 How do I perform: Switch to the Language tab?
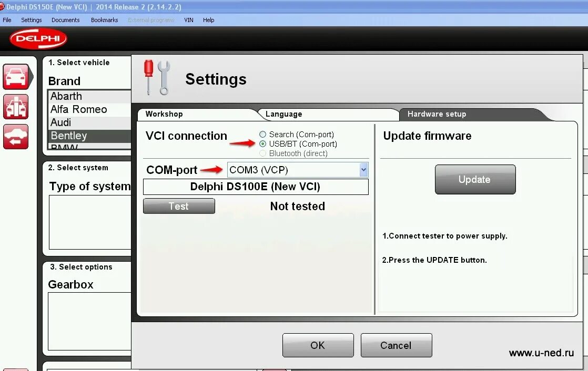[330, 115]
